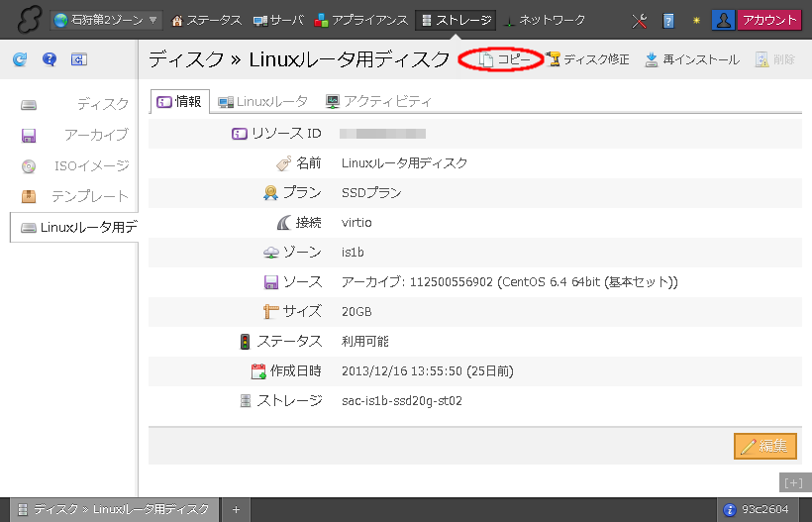This screenshot has height=522, width=812.
Task: Click the logo icon in the top-left corner
Action: [29, 20]
